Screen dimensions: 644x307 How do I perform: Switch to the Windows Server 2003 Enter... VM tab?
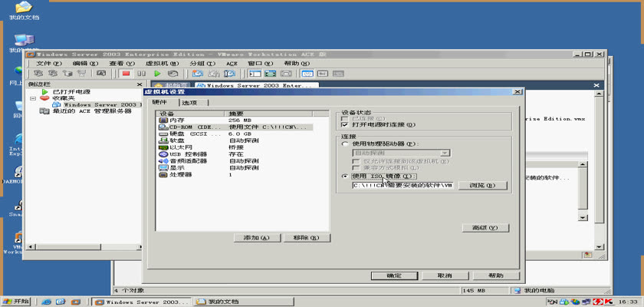pos(255,85)
